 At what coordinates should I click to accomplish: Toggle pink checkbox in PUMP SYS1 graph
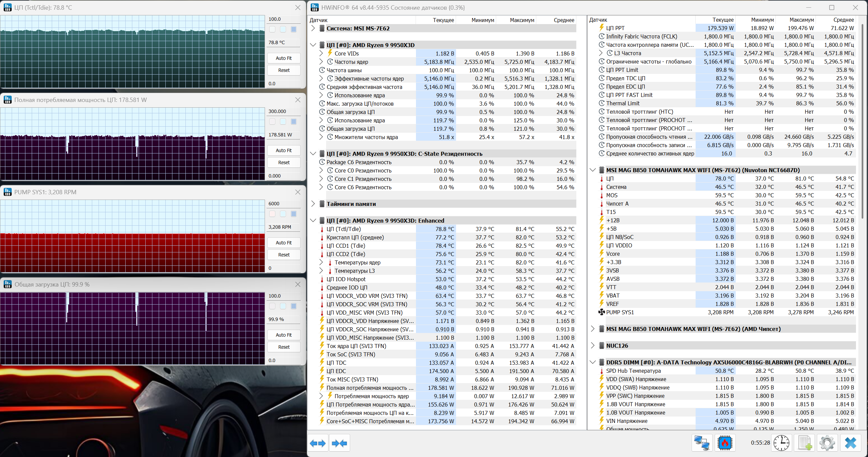[272, 214]
